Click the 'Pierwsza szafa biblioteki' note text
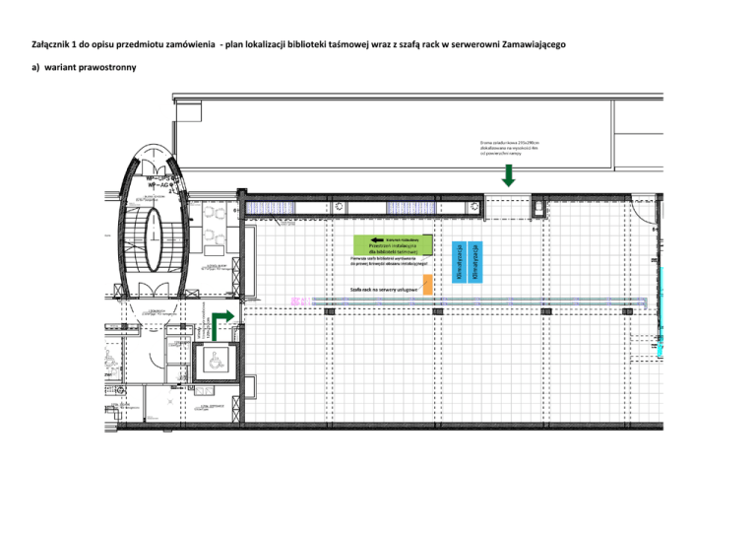756x535 pixels. (x=388, y=261)
